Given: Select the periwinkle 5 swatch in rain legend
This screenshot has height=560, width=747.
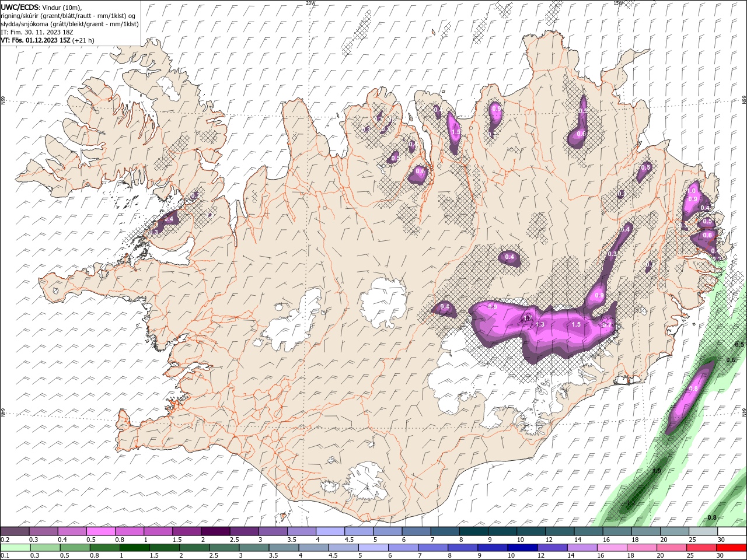Looking at the screenshot, I should (373, 548).
